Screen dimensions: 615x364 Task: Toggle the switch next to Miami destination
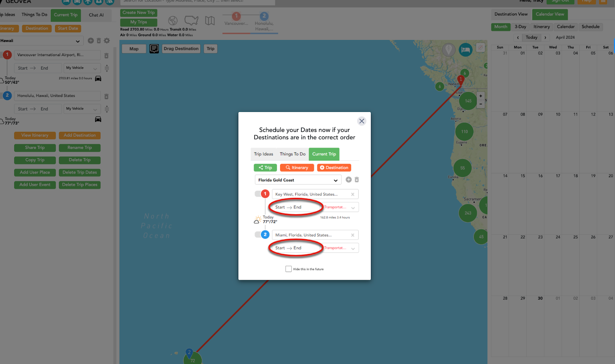pos(259,234)
